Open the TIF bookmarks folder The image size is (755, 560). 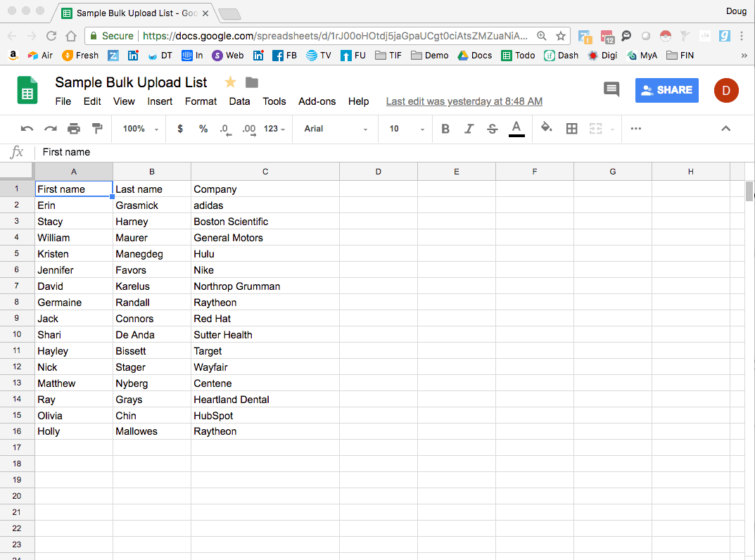(388, 56)
